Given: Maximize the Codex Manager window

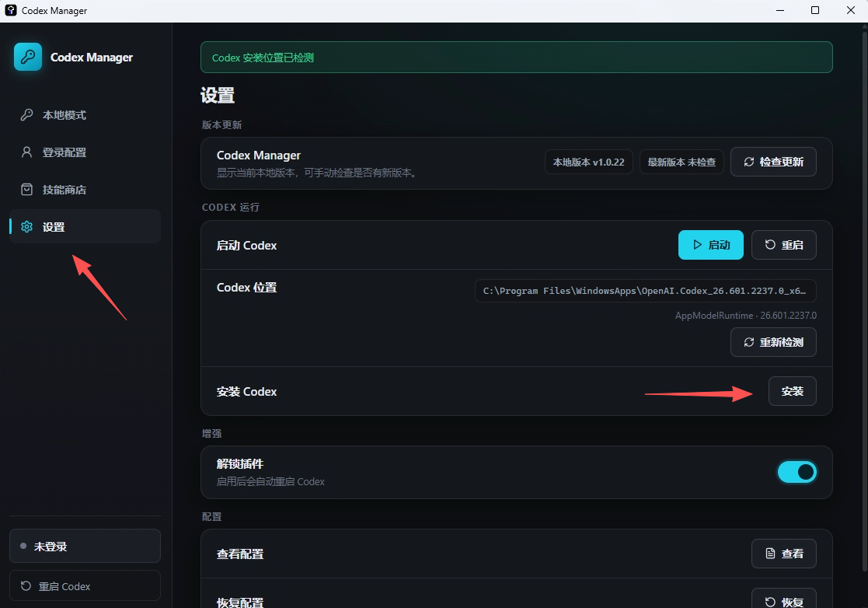Looking at the screenshot, I should point(815,11).
